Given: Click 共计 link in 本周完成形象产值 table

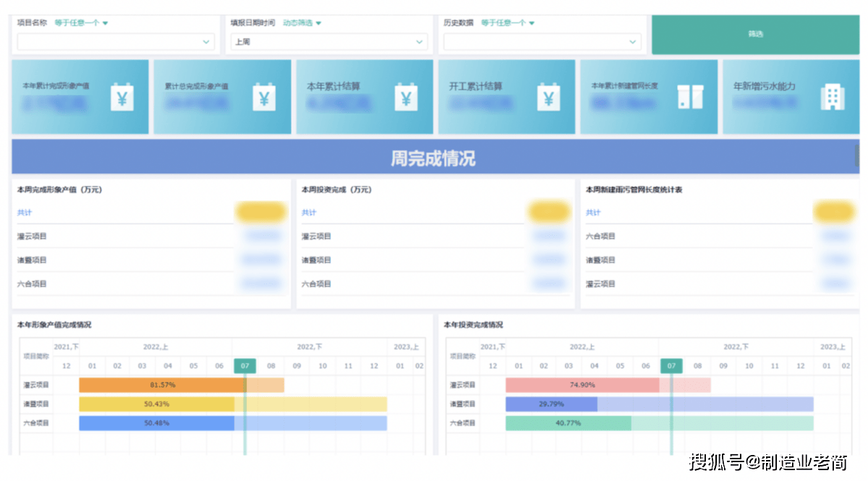Looking at the screenshot, I should (x=25, y=213).
